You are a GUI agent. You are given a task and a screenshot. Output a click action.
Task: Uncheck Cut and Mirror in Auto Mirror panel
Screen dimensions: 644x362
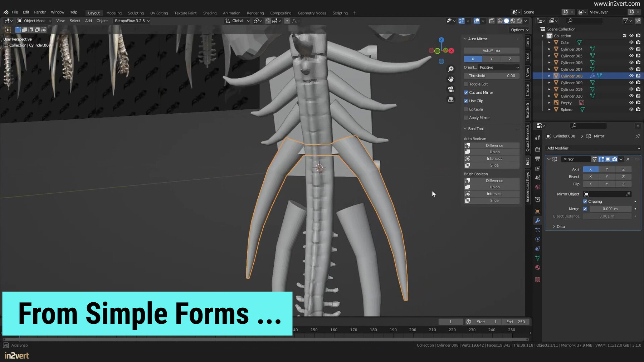[466, 92]
